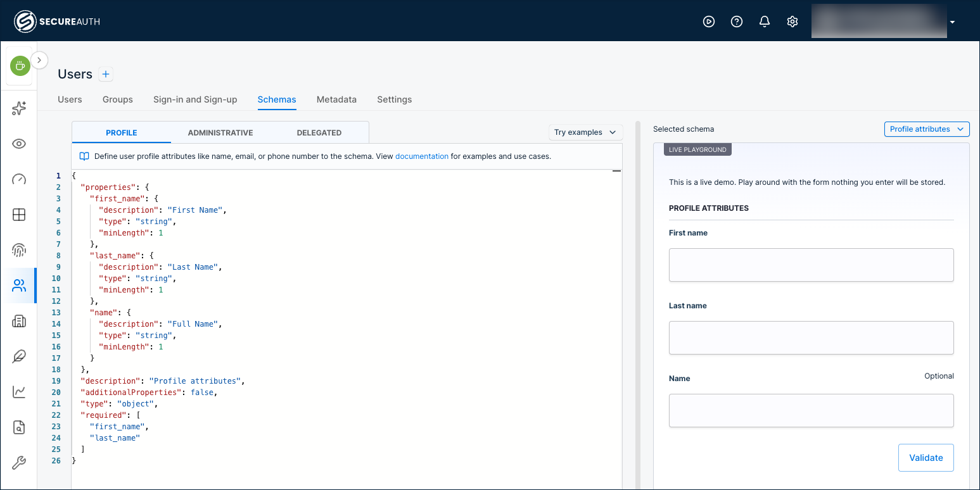
Task: Expand the sidebar with the chevron button
Action: coord(39,60)
